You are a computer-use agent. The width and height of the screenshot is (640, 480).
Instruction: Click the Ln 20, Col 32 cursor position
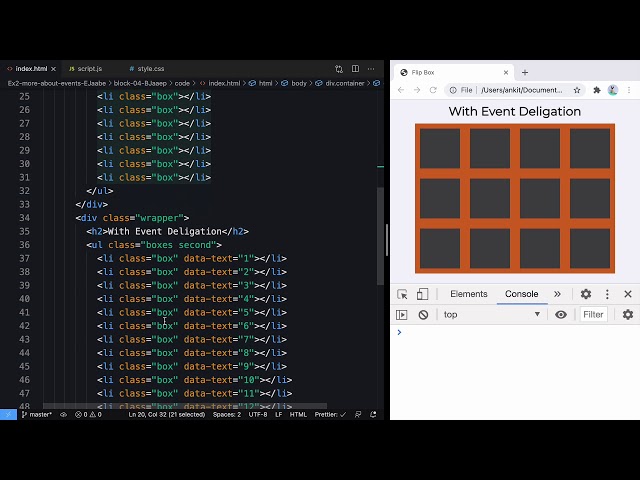[167, 415]
